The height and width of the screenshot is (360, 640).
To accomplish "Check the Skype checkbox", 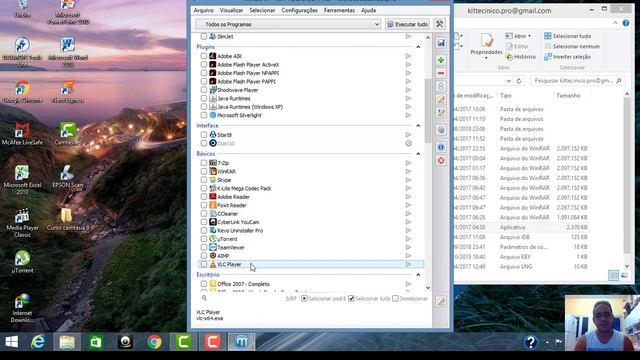I will tap(204, 180).
